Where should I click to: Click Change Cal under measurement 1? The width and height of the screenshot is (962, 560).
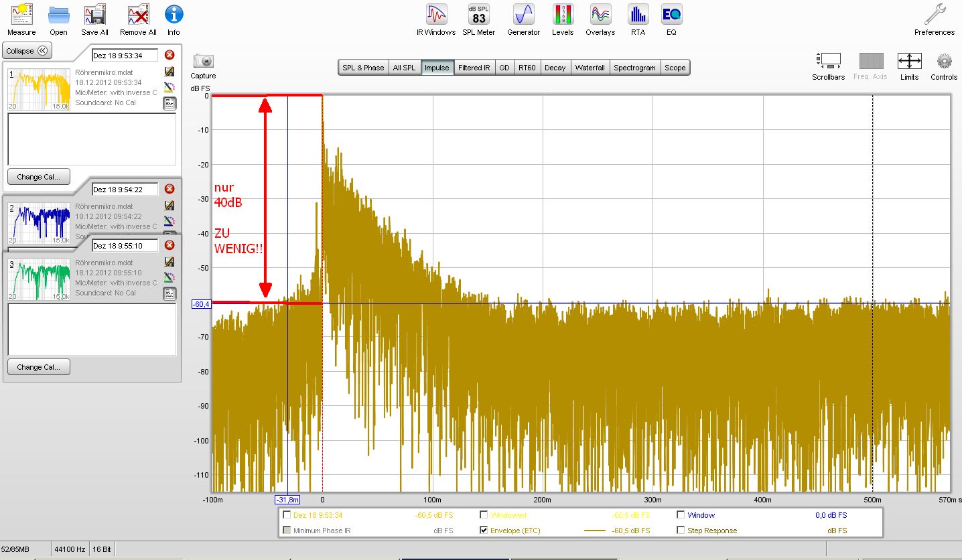[x=39, y=177]
